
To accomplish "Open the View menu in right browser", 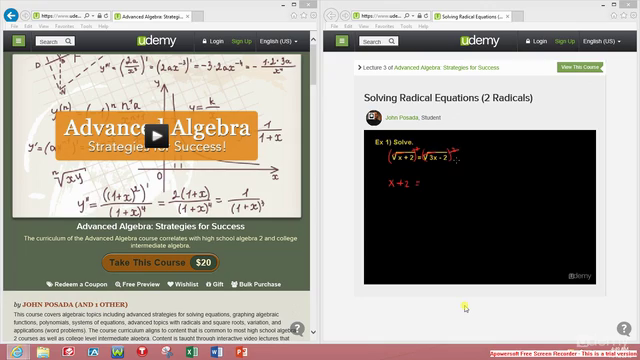I will (x=364, y=26).
